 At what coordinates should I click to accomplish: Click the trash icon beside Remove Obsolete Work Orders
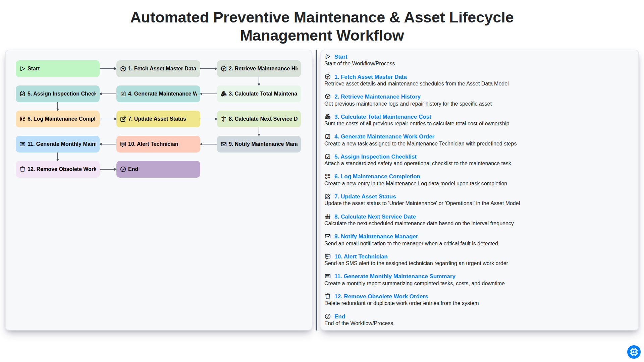coord(328,296)
